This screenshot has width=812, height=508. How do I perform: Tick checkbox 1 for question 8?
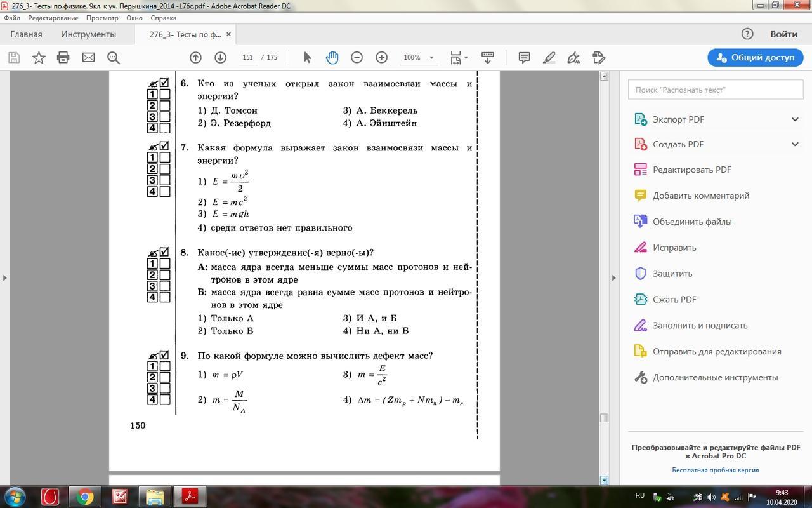pyautogui.click(x=165, y=264)
